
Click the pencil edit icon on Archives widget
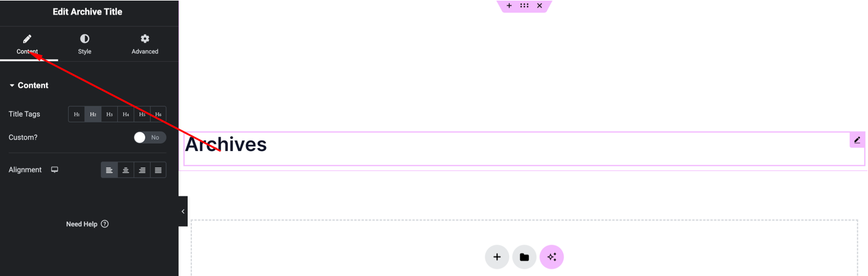coord(857,140)
